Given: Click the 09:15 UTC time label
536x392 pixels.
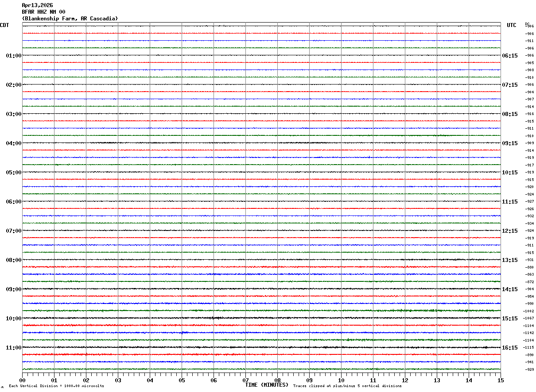Looking at the screenshot, I should (x=509, y=143).
